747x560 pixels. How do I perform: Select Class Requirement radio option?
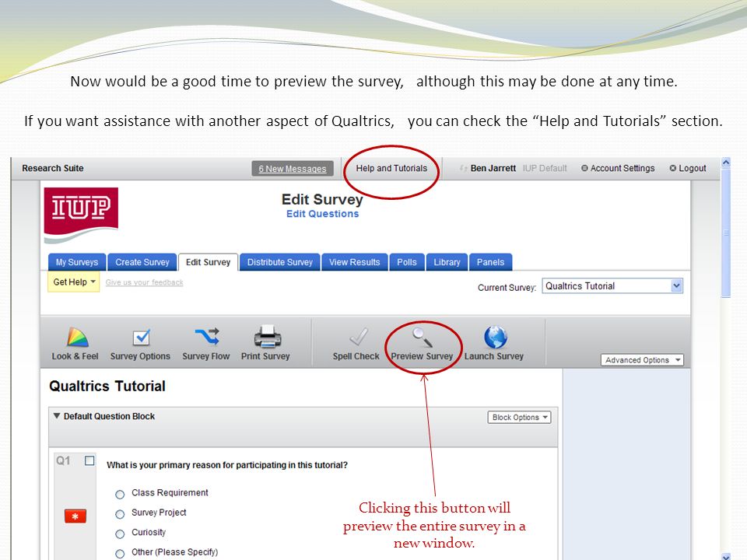[x=120, y=495]
